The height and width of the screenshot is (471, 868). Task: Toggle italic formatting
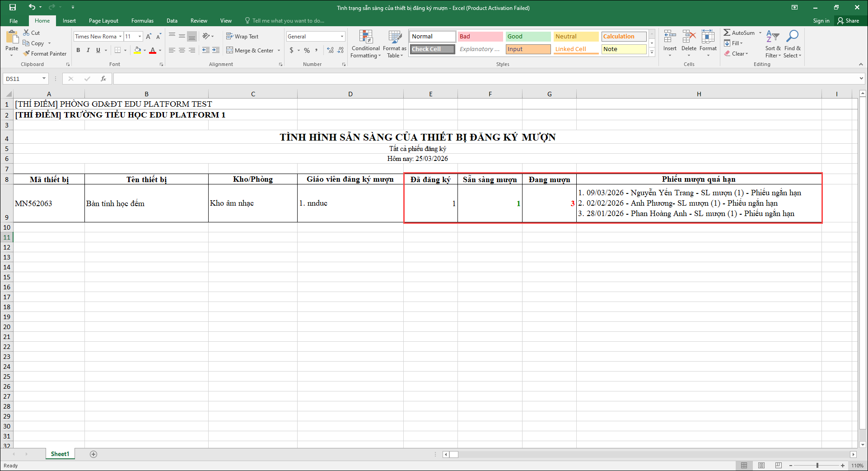[88, 50]
